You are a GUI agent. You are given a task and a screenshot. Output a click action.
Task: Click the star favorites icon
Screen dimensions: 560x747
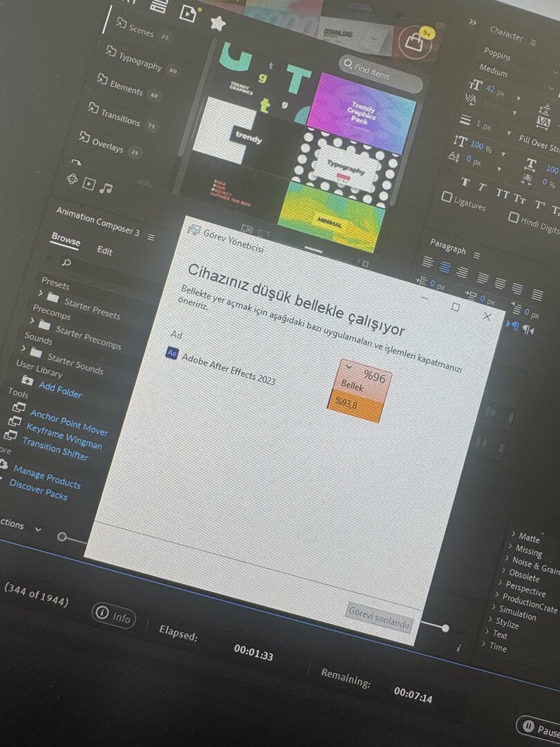[218, 23]
